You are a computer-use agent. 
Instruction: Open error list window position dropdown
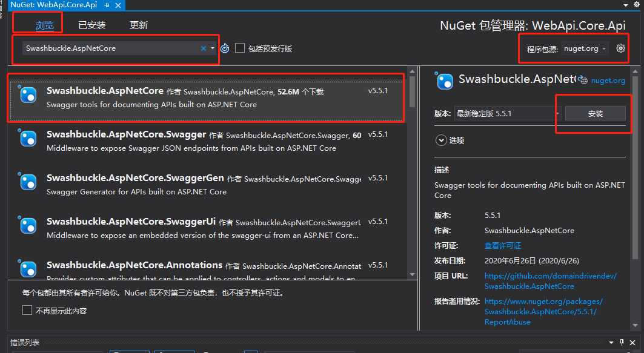(611, 342)
